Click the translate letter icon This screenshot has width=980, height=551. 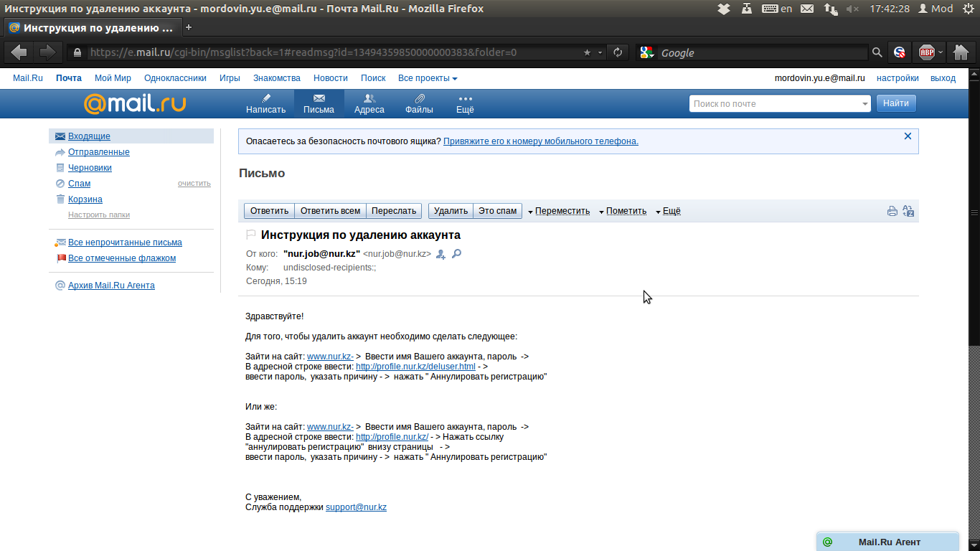908,211
